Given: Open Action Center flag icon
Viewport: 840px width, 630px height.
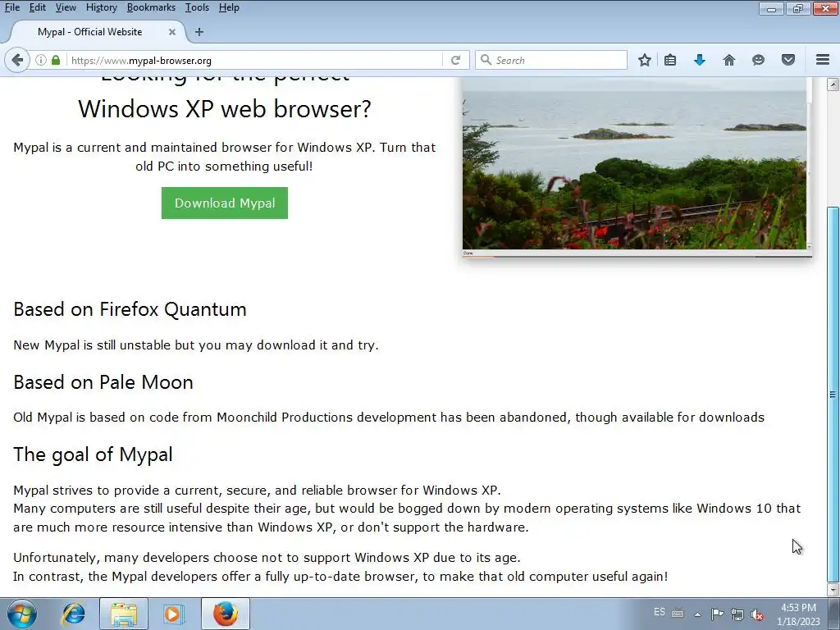Looking at the screenshot, I should click(x=717, y=614).
